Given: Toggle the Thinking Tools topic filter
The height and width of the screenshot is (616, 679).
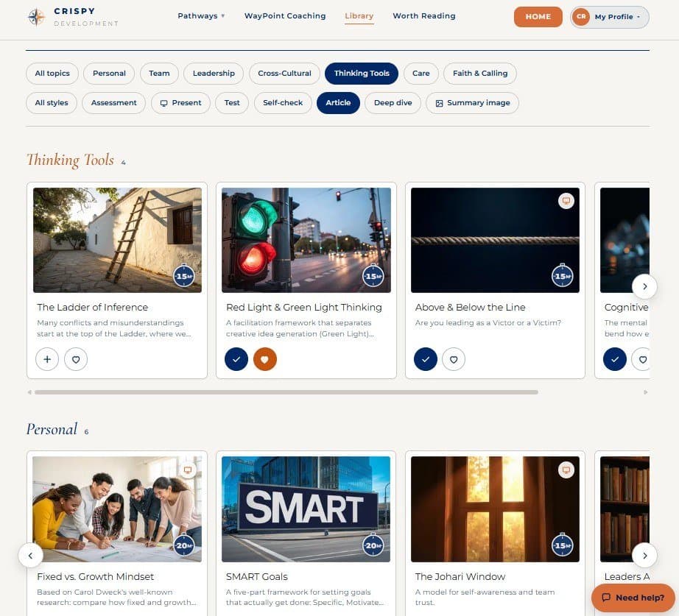Looking at the screenshot, I should pyautogui.click(x=362, y=73).
